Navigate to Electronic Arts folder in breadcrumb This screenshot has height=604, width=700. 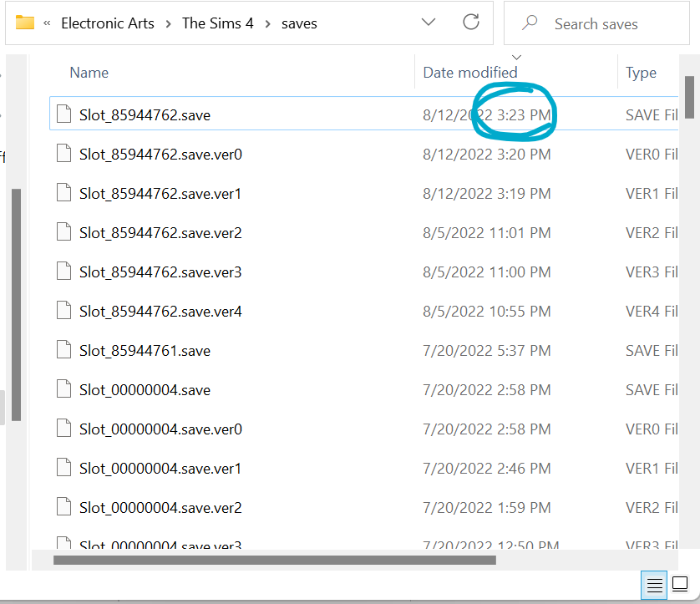pos(108,23)
